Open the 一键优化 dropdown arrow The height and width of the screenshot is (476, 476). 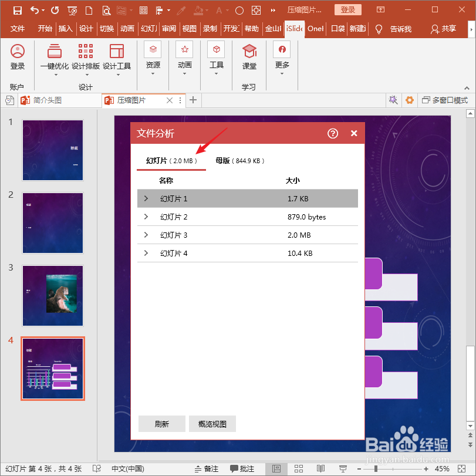[56, 75]
